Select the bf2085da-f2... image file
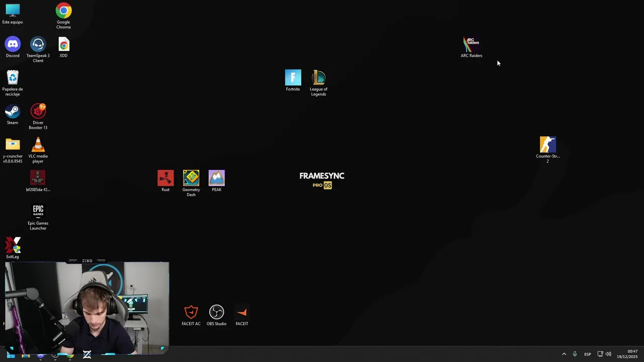Viewport: 644px width, 362px height. click(38, 181)
